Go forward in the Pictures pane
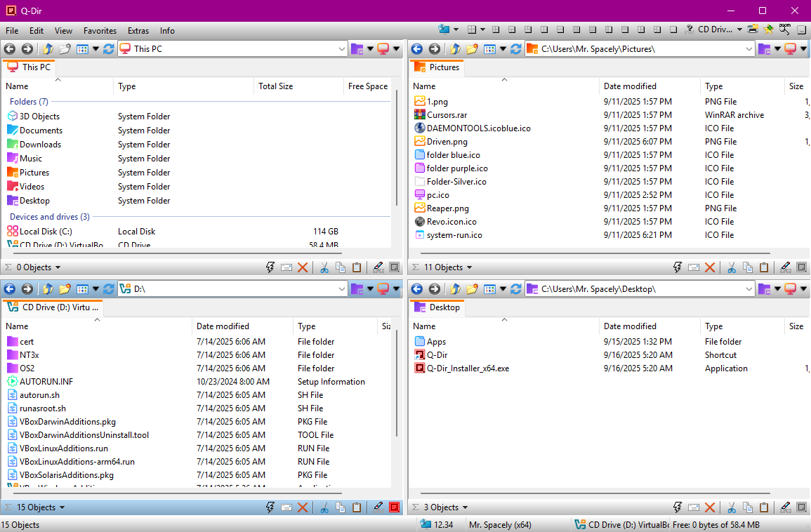This screenshot has width=811, height=532. 435,48
